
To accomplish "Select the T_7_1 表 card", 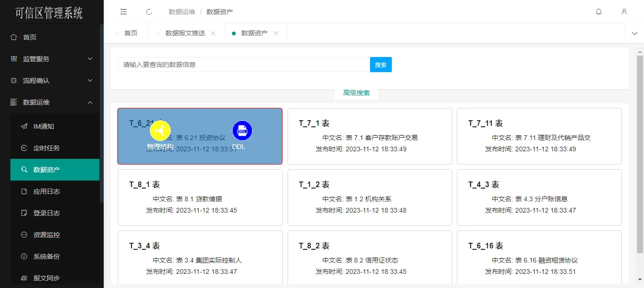I will click(x=370, y=136).
